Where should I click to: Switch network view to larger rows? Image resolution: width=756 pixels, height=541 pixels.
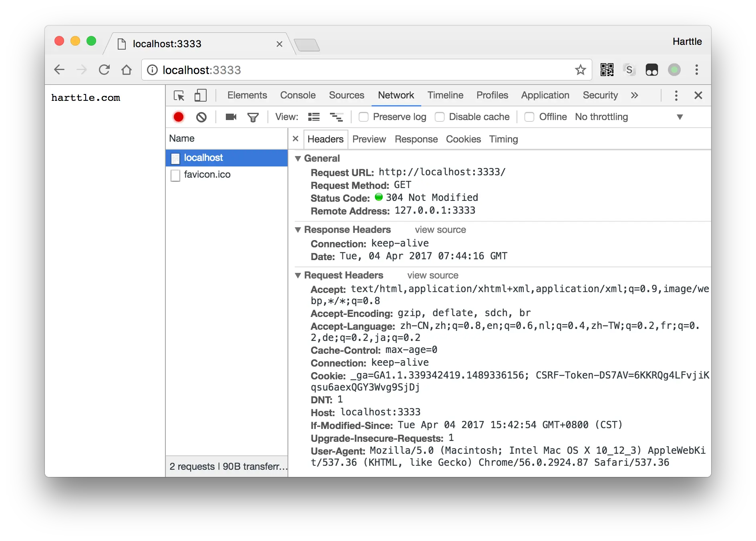point(314,117)
